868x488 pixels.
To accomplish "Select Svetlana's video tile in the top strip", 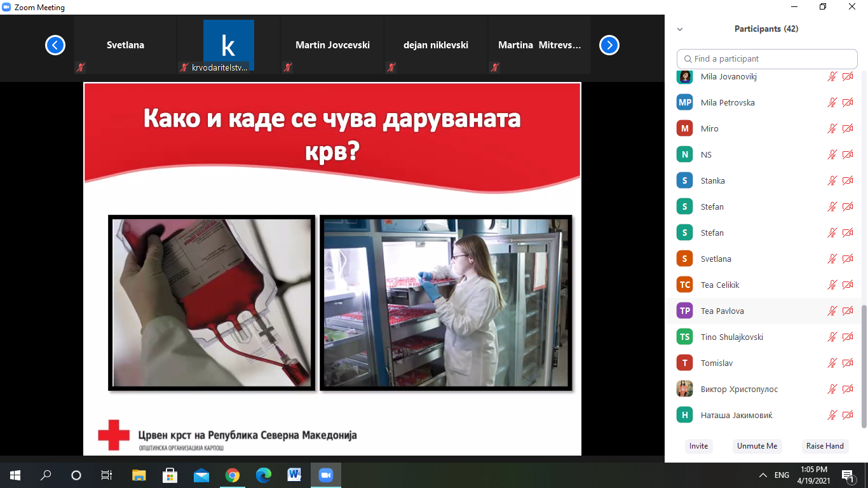I will [x=125, y=45].
